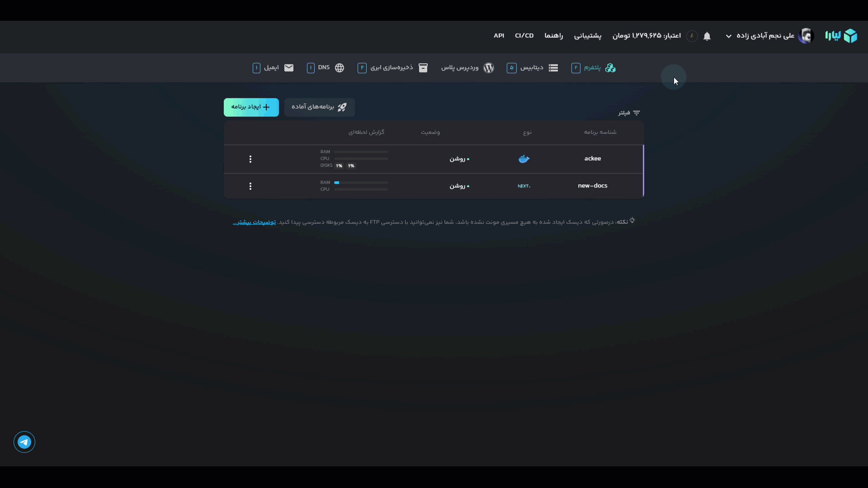Viewport: 868px width, 488px height.
Task: Open راهنما help menu
Action: coord(554,36)
